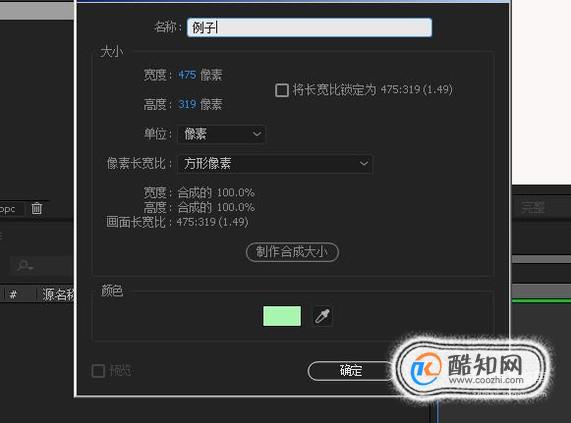Enable lock aspect ratio 475:319 checkbox
This screenshot has height=423, width=571.
pos(282,90)
